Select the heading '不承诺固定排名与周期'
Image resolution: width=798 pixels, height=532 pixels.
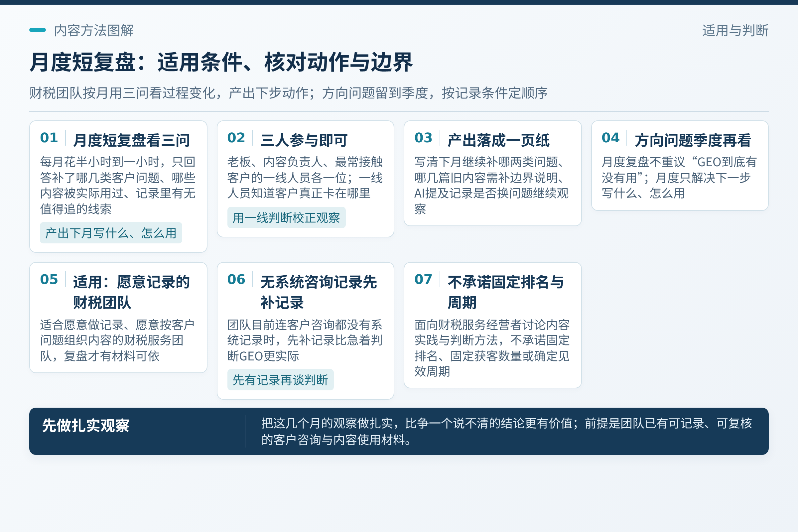[x=506, y=292]
